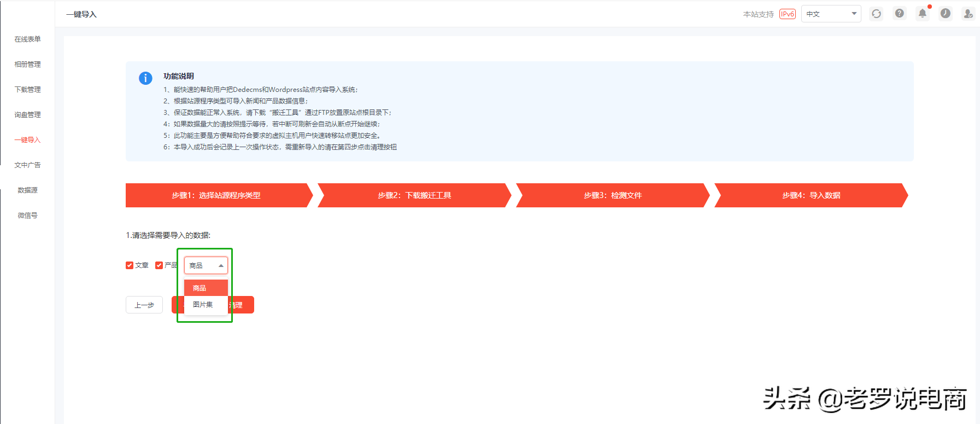Click the refresh icon in top bar
Image resolution: width=980 pixels, height=424 pixels.
(876, 14)
